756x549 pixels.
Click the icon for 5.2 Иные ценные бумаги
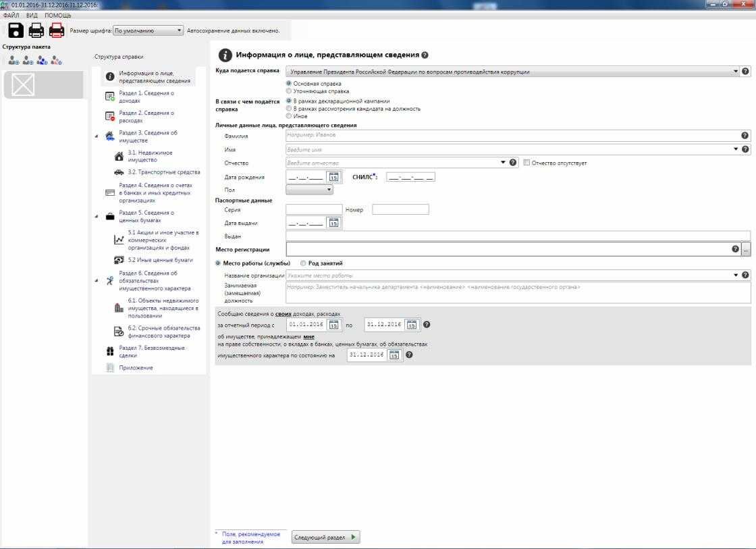(x=119, y=260)
